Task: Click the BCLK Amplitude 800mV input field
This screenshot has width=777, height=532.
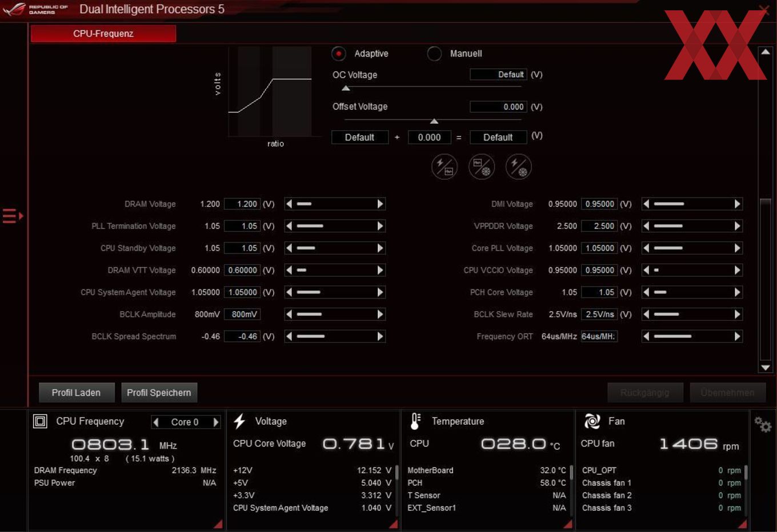Action: (242, 314)
